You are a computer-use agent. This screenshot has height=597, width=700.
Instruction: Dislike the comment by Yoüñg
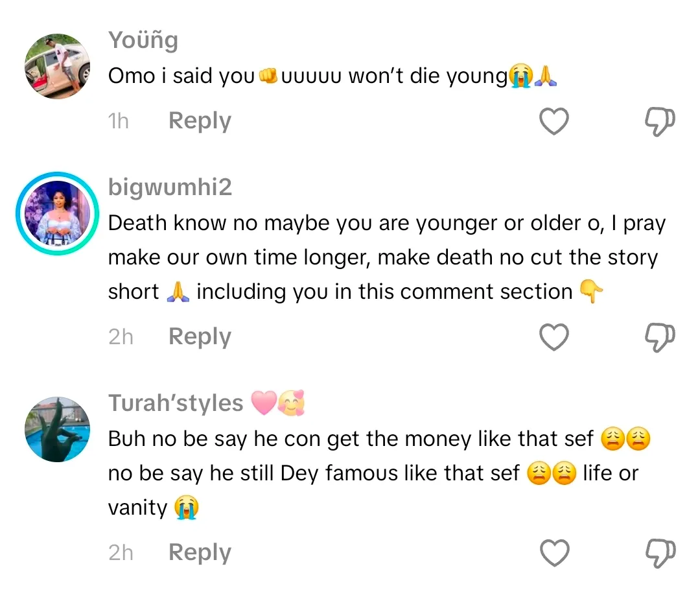point(660,121)
